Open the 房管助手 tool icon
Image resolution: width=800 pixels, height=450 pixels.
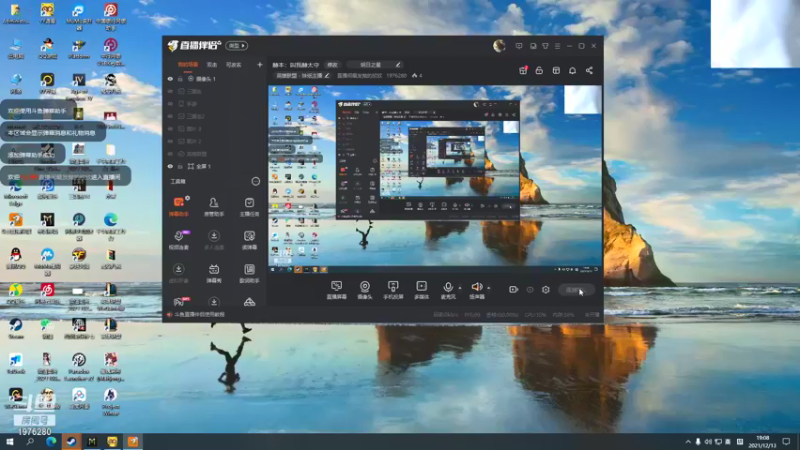tap(214, 206)
